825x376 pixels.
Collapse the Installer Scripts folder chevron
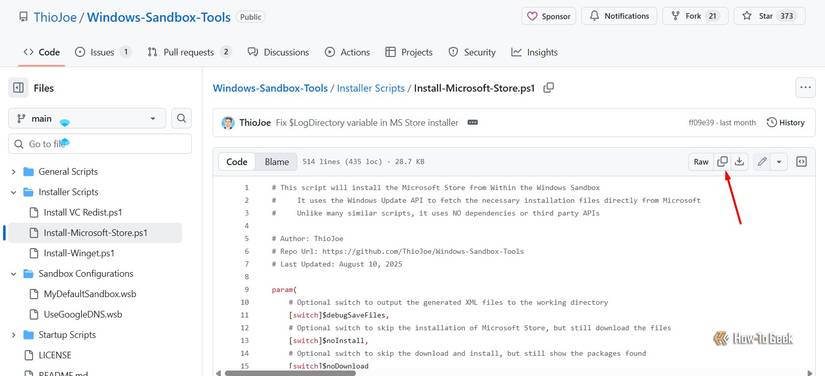(14, 192)
